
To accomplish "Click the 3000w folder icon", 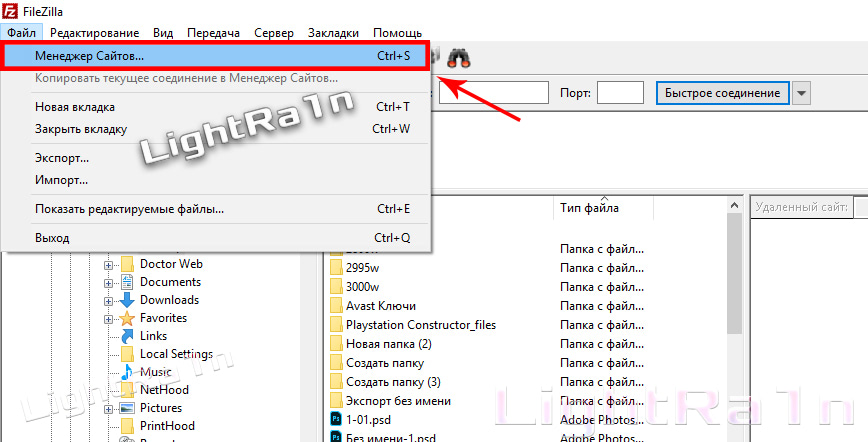I will tap(336, 287).
